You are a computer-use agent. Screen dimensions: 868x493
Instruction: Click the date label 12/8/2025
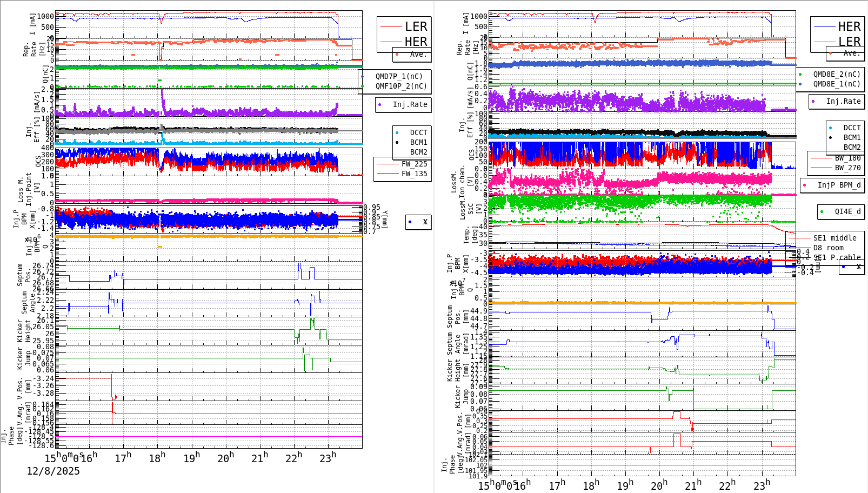(53, 471)
